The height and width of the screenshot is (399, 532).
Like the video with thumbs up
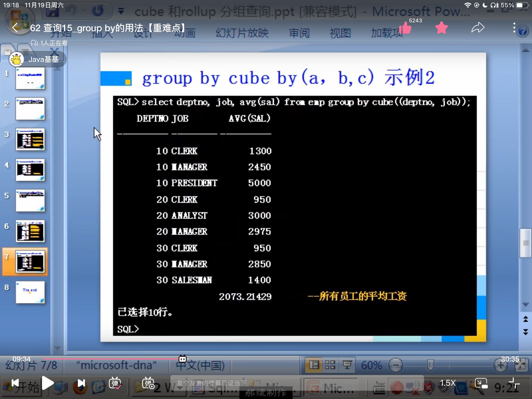point(406,28)
